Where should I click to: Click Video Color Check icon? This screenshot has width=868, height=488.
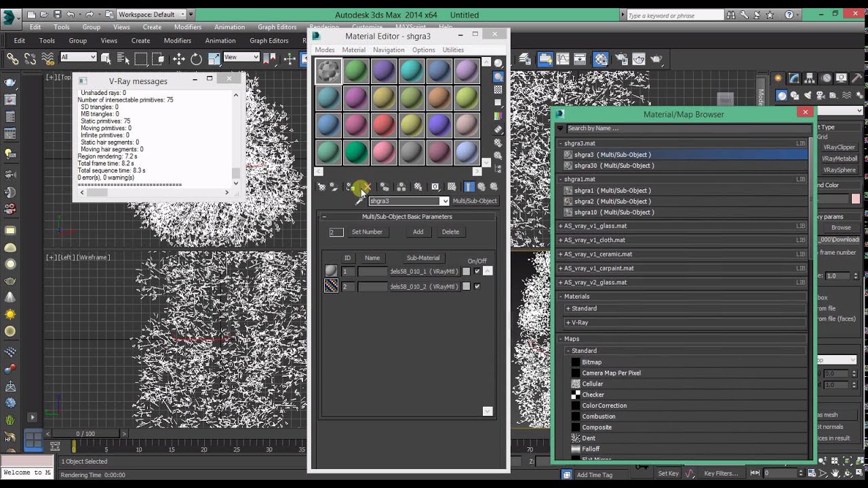tap(498, 115)
